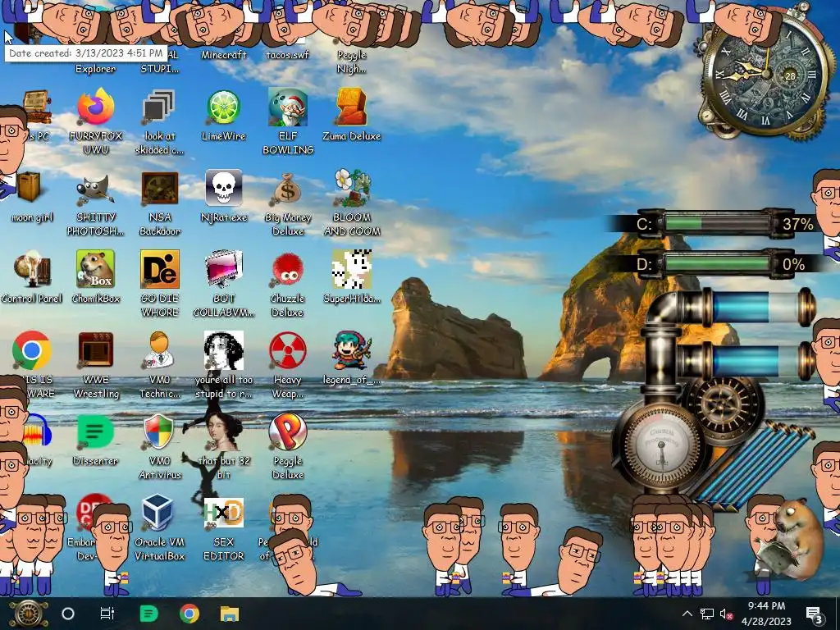Open the FURRYFOX UWU Firefox icon

pos(96,107)
